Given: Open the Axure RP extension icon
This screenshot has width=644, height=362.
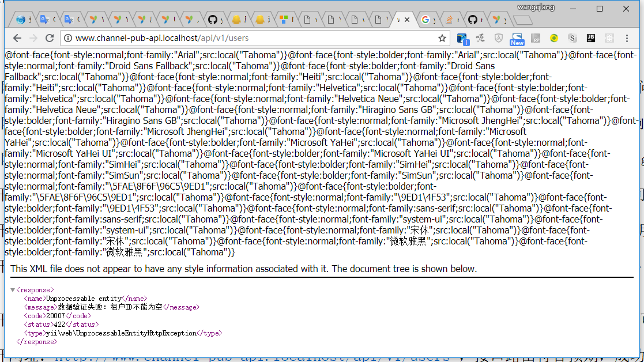Looking at the screenshot, I should tap(536, 38).
